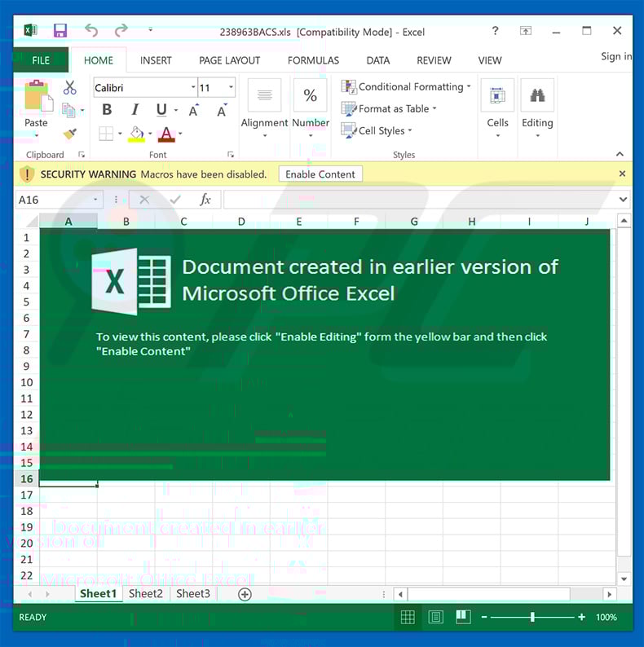644x647 pixels.
Task: Click the formula bar input field
Action: click(x=421, y=200)
